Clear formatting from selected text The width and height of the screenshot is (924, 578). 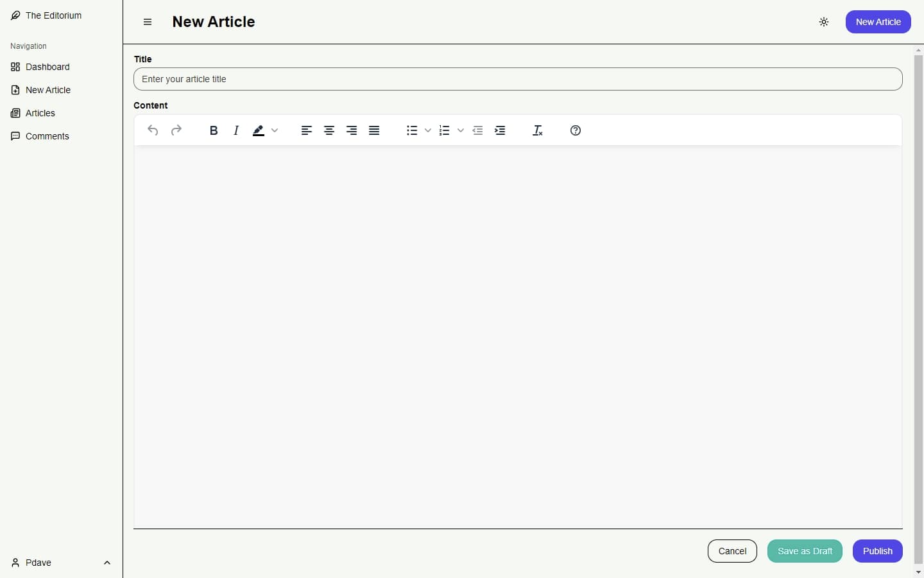point(538,130)
